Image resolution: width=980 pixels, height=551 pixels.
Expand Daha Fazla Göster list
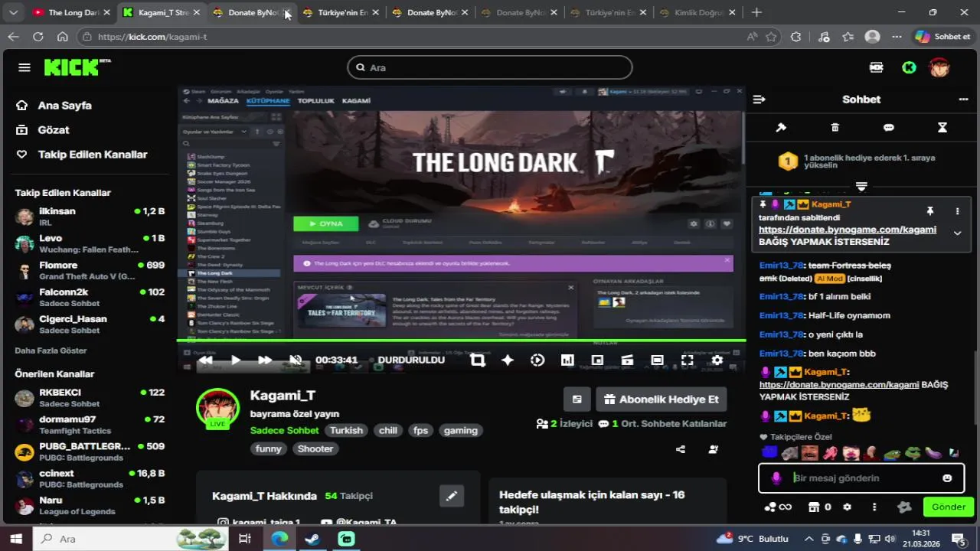[51, 350]
